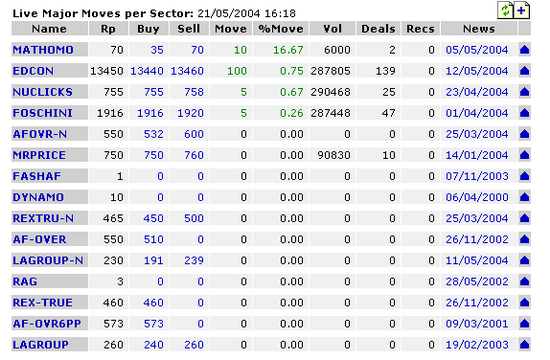Click the blue arrow icon for DYNAMO
Image resolution: width=550 pixels, height=360 pixels.
point(524,197)
